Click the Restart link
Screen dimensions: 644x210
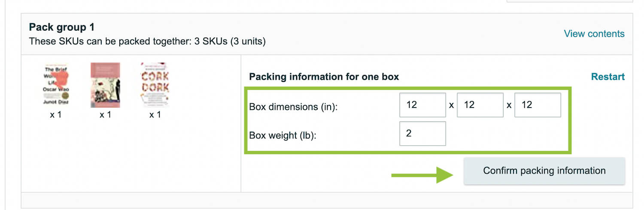(608, 77)
